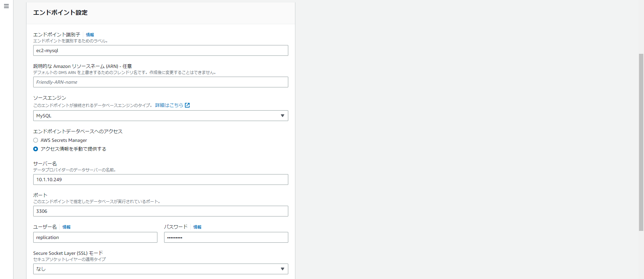Click the server name field with 10.1.10.249
The width and height of the screenshot is (644, 279).
click(161, 180)
